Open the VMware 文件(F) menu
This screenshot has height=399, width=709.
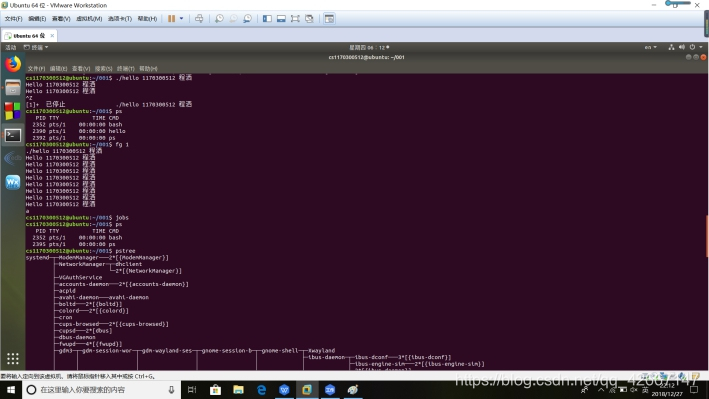14,19
